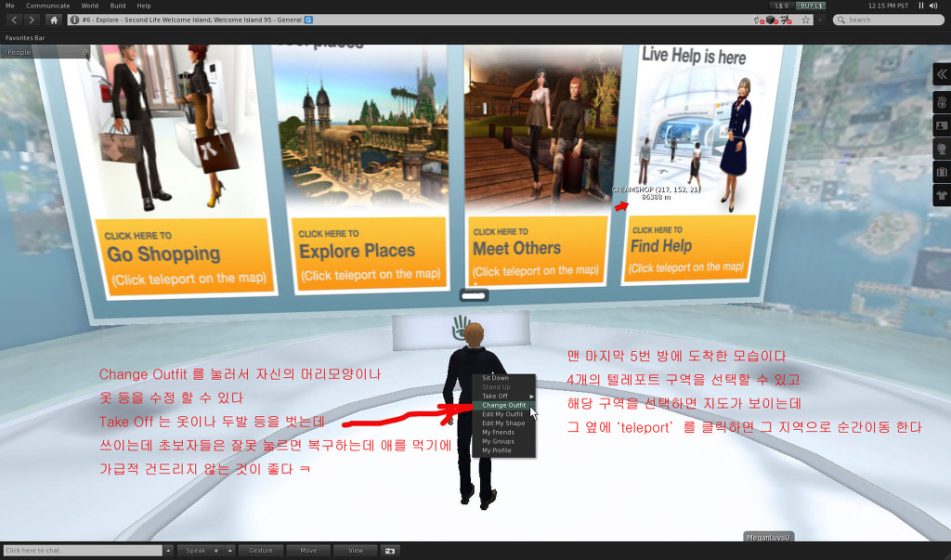Click the Search field at top right
This screenshot has height=560, width=951.
click(x=889, y=20)
